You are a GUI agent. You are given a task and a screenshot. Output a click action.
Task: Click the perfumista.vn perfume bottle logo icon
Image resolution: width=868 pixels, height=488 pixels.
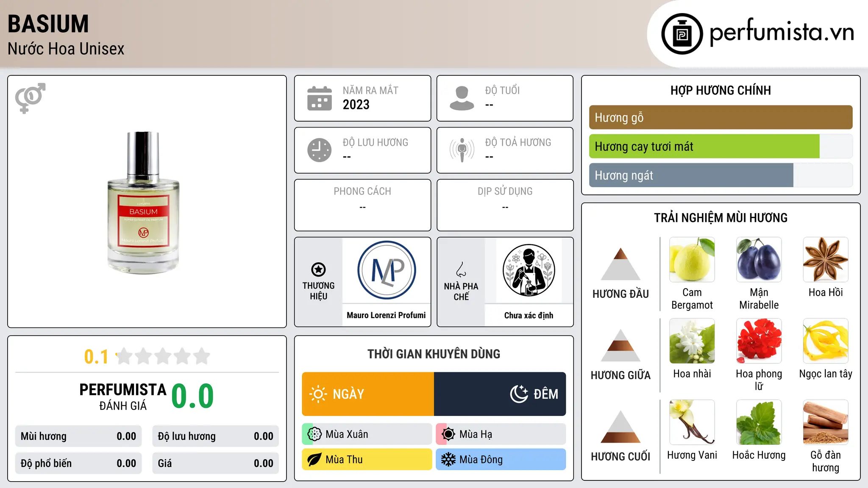tap(682, 33)
